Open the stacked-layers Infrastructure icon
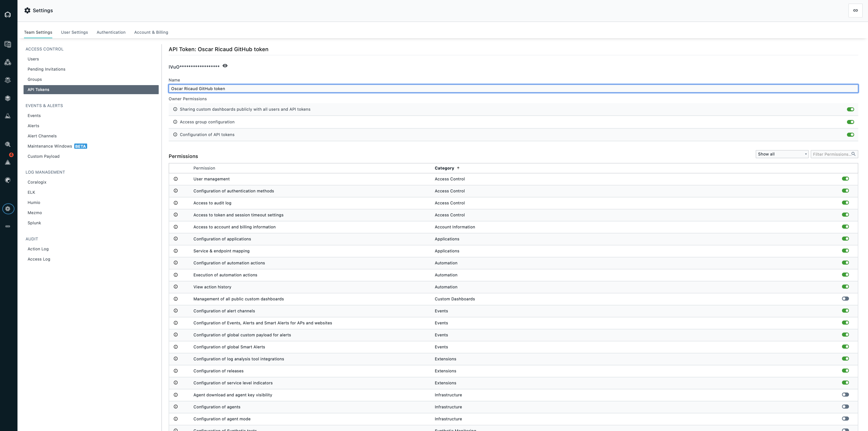This screenshot has width=868, height=431. [8, 98]
